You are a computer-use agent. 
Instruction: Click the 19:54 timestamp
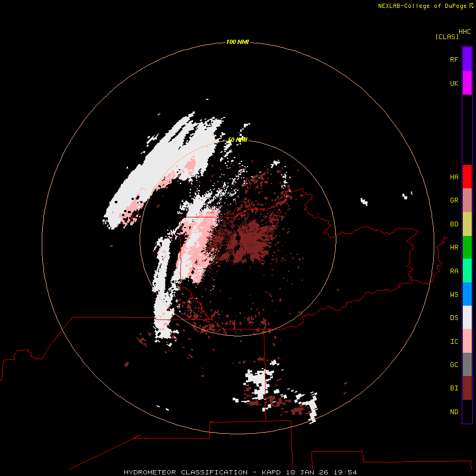[x=345, y=472]
